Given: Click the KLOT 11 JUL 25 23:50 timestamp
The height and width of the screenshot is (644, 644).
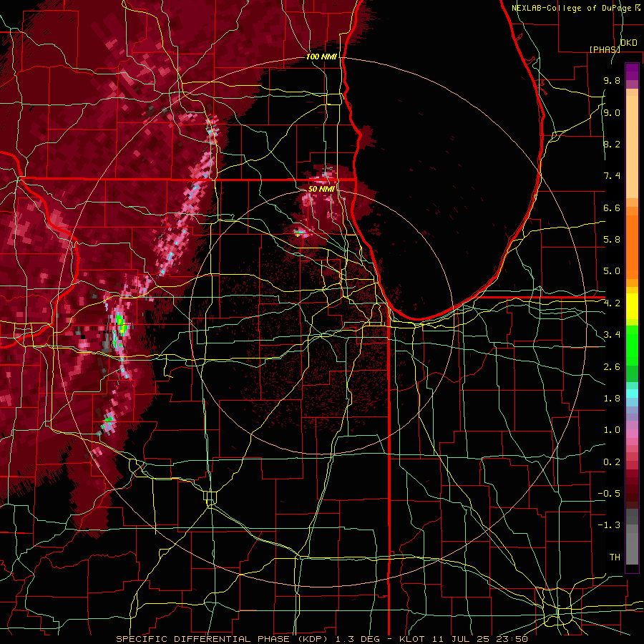Looking at the screenshot, I should tap(464, 639).
